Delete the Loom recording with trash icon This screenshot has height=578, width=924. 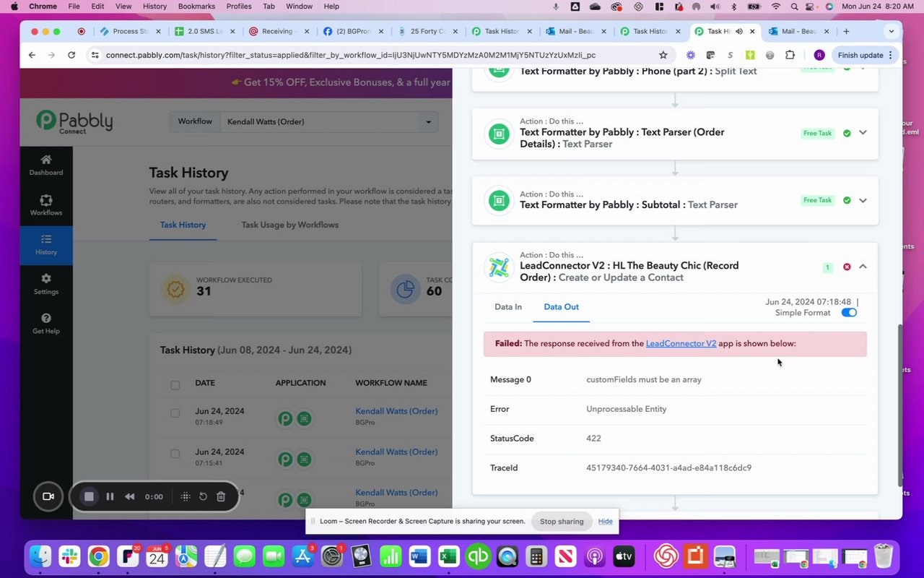pyautogui.click(x=221, y=496)
